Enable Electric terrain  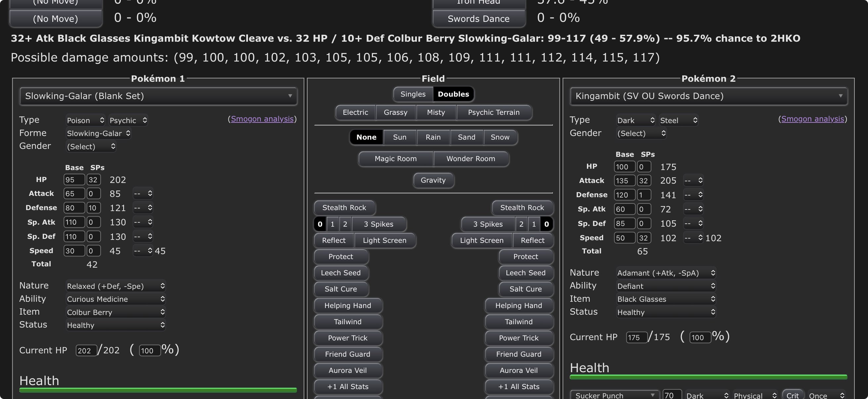355,112
